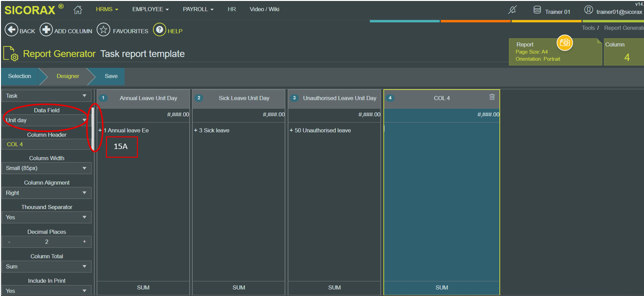Click the Trainer 01 database label

(557, 12)
